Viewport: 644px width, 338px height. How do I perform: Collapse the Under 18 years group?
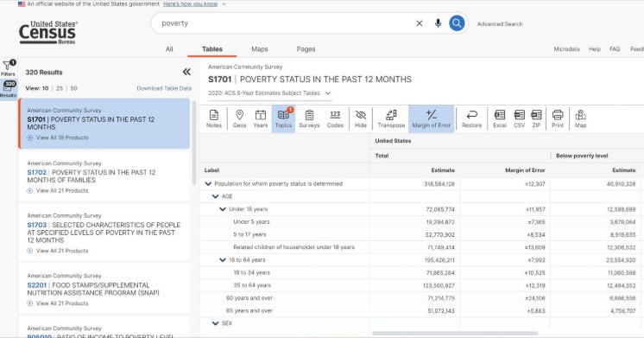point(223,209)
